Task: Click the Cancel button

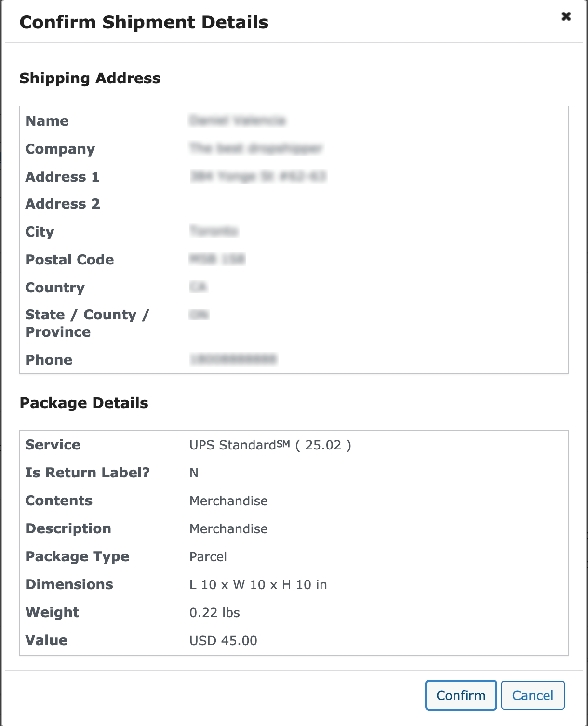Action: 532,695
